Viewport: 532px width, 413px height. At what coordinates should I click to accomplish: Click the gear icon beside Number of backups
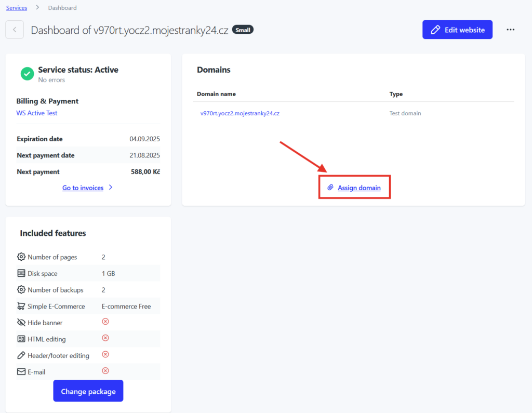21,290
